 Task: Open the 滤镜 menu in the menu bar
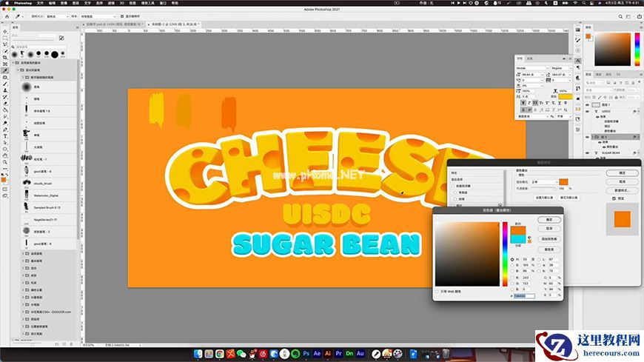click(111, 3)
